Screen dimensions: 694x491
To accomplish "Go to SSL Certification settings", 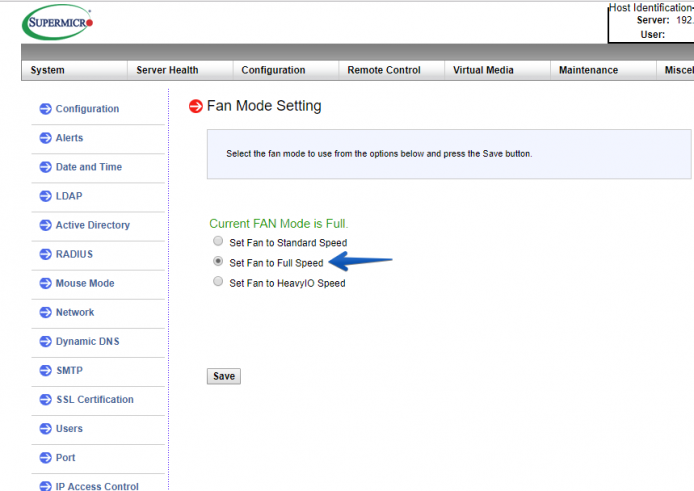I will pos(95,399).
